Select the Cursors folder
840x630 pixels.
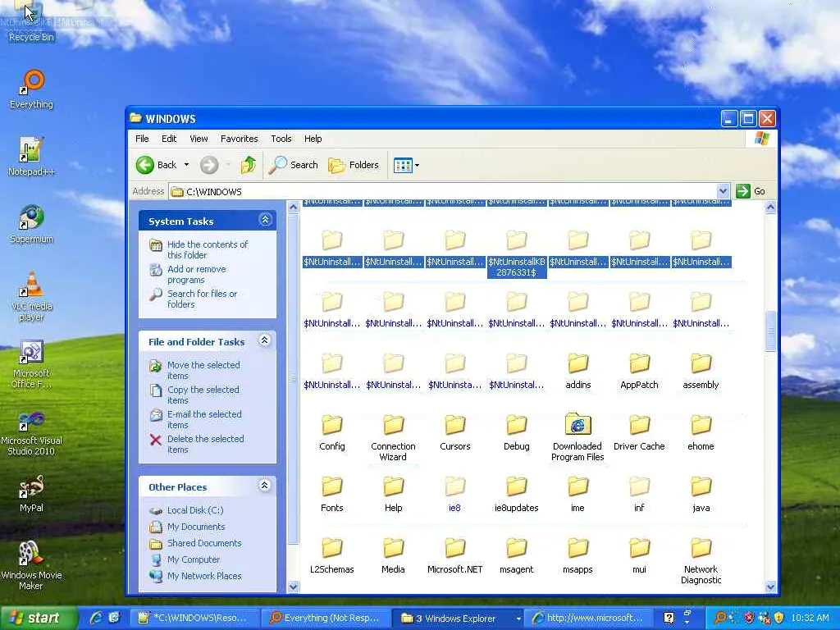click(454, 432)
